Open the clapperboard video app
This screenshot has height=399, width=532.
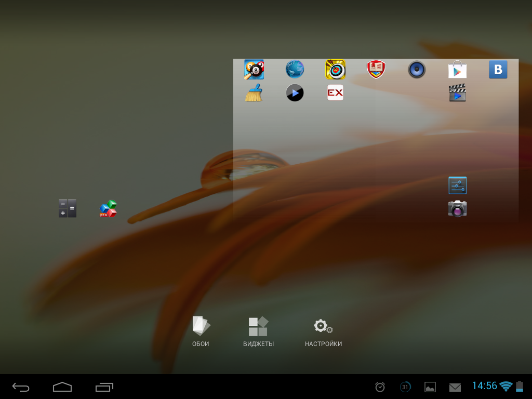point(457,93)
